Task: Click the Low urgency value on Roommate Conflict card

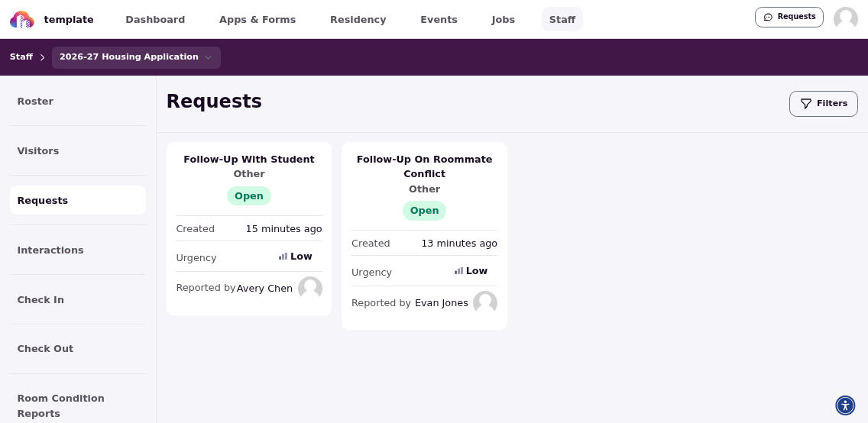Action: (477, 271)
